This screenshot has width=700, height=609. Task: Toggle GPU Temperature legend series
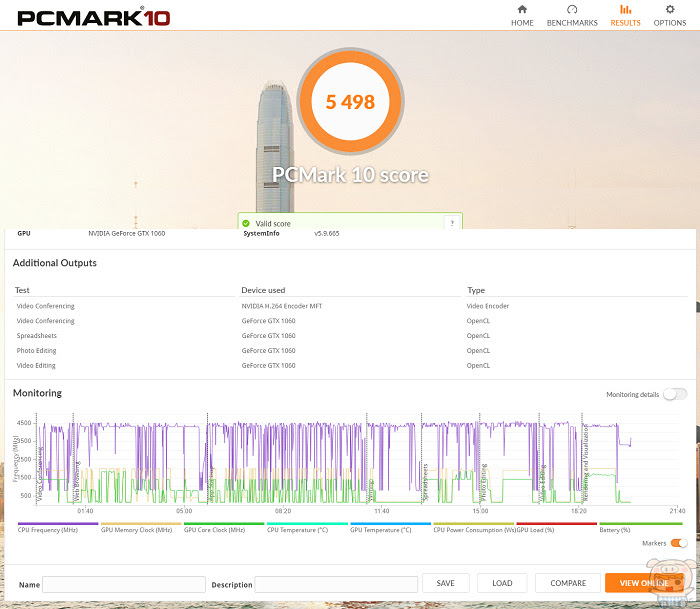390,527
